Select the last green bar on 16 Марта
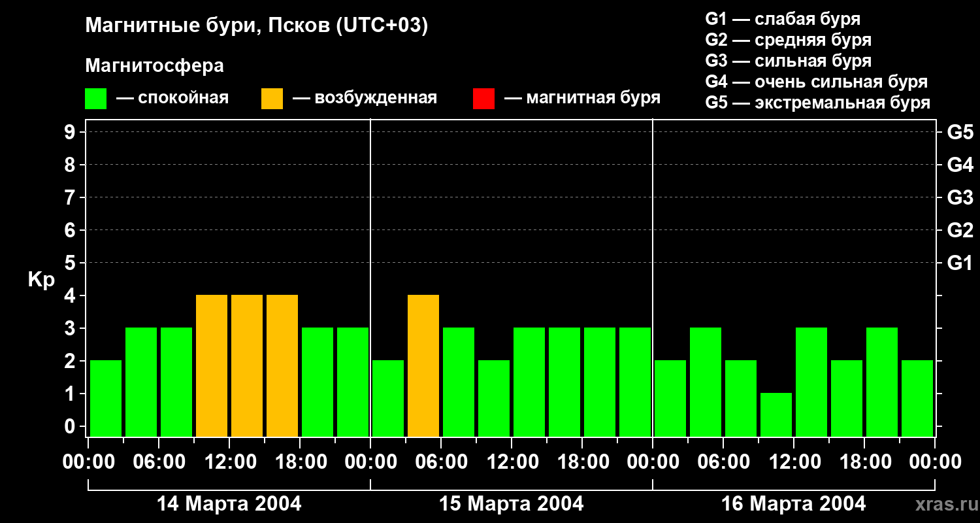The height and width of the screenshot is (523, 980). point(917,398)
